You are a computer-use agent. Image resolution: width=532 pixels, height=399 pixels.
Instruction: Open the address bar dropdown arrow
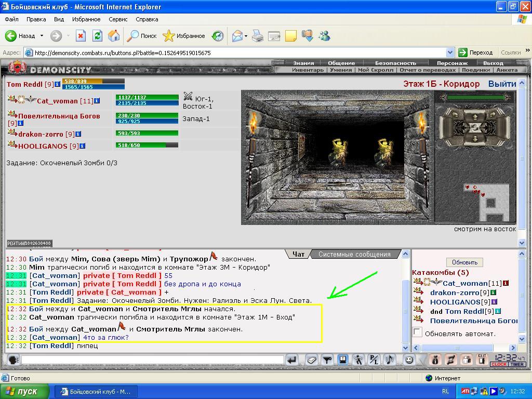450,52
